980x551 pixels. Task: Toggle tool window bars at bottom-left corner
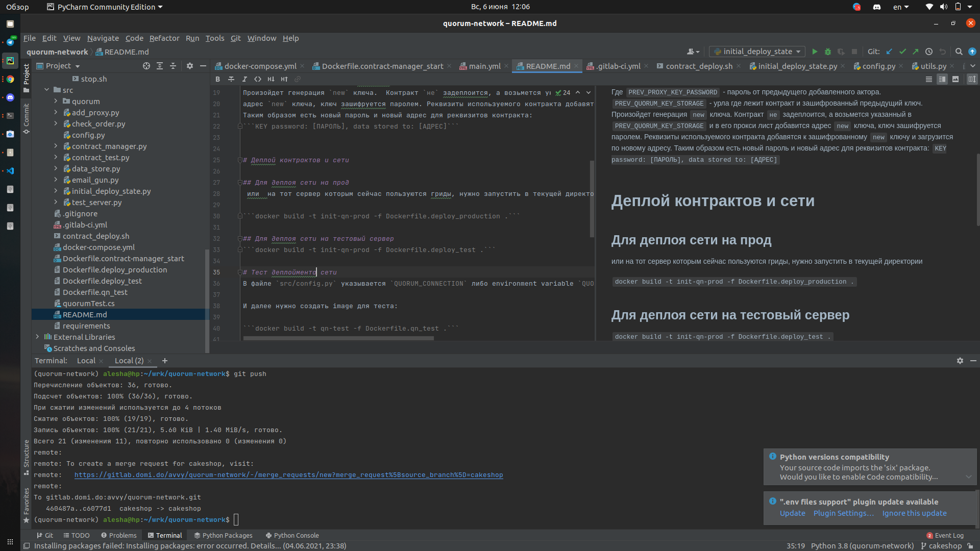(27, 546)
